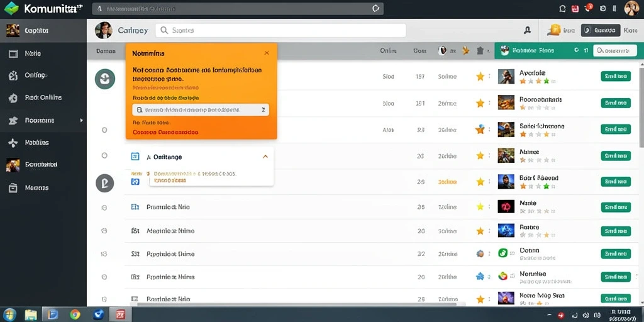Screen dimensions: 644x322
Task: Open the settings gear icon in top bar
Action: click(603, 9)
